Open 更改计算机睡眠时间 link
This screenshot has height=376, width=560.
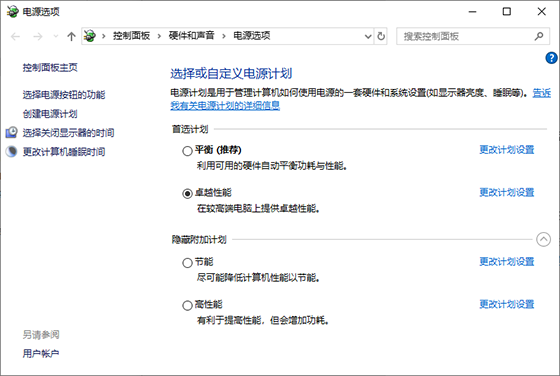pyautogui.click(x=64, y=152)
